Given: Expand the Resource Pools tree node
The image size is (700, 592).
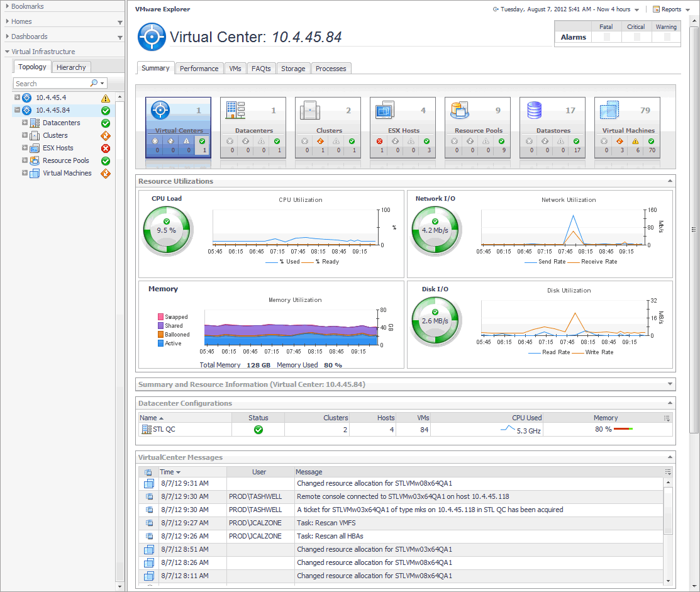Looking at the screenshot, I should (x=25, y=160).
